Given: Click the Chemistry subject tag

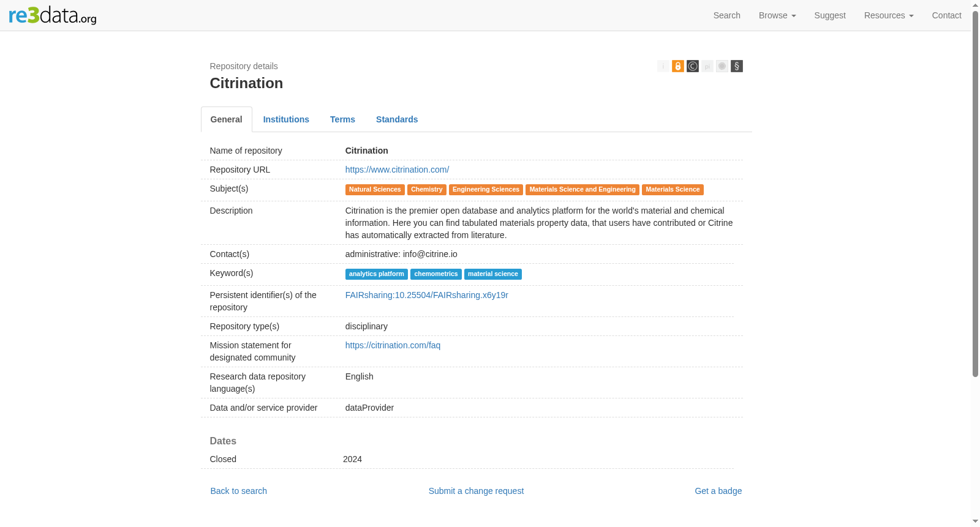Looking at the screenshot, I should click(x=427, y=190).
